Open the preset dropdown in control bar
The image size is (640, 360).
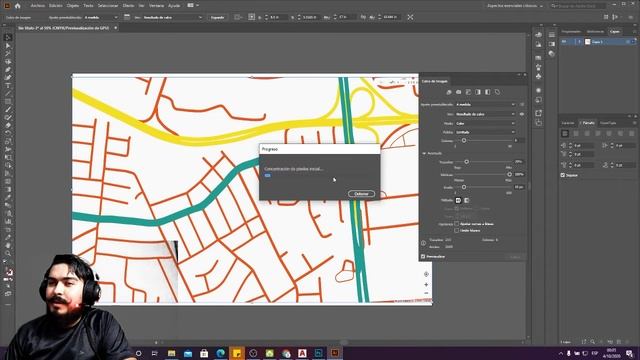[x=101, y=18]
